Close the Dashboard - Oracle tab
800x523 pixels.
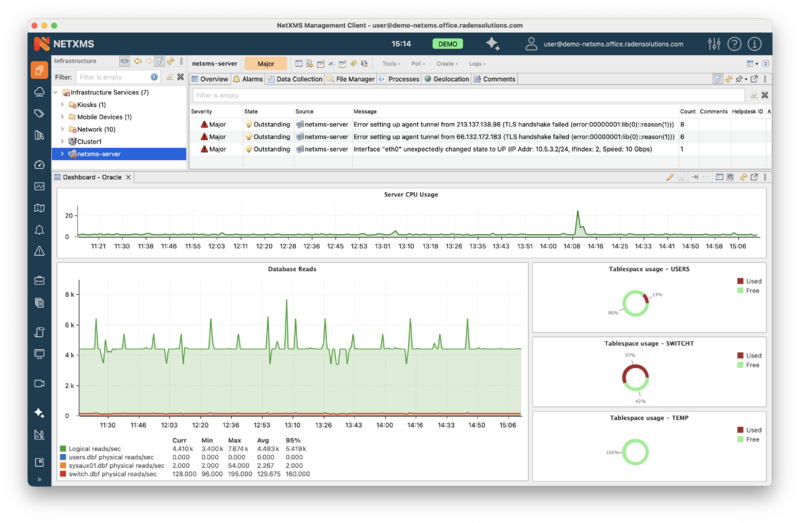(x=129, y=177)
